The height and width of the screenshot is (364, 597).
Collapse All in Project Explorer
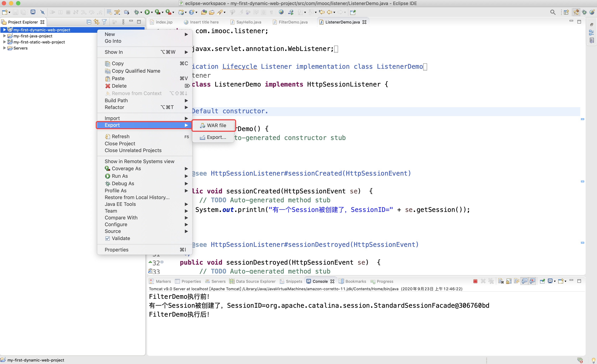click(x=89, y=22)
